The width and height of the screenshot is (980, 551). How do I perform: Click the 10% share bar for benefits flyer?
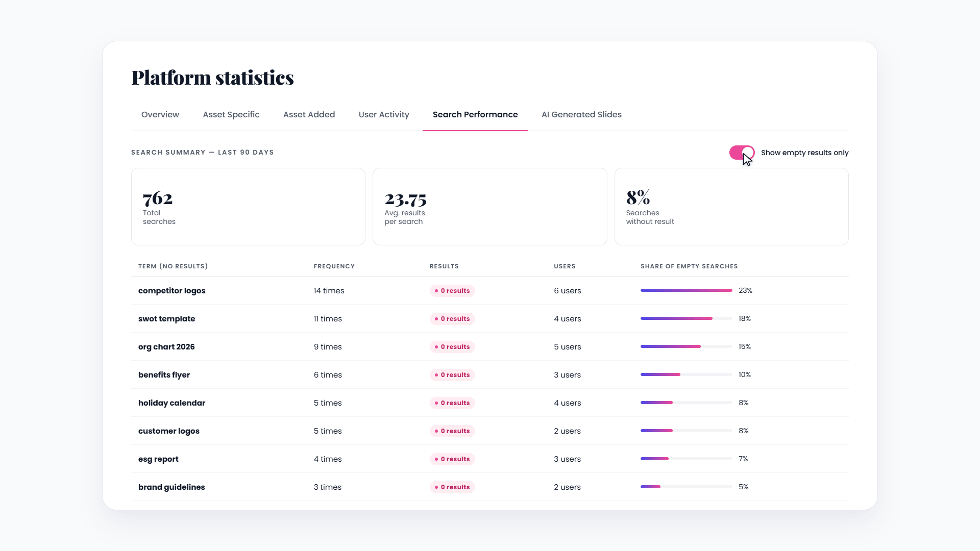point(687,374)
